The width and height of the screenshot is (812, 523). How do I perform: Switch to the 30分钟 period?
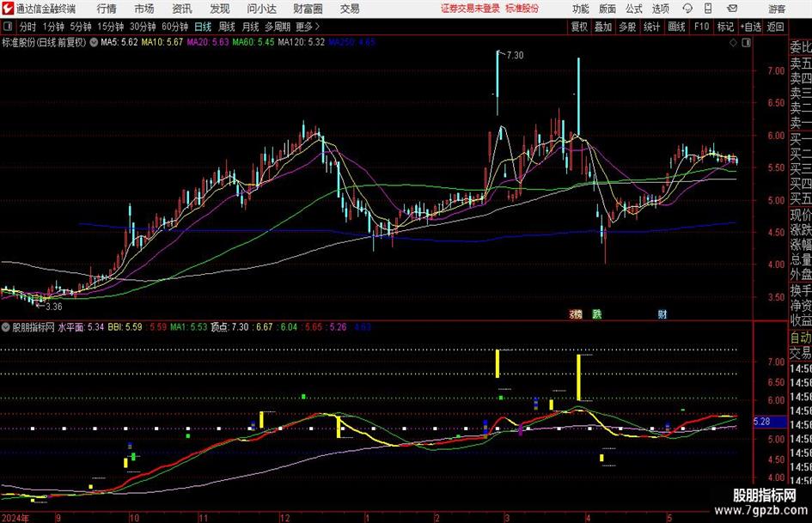143,27
